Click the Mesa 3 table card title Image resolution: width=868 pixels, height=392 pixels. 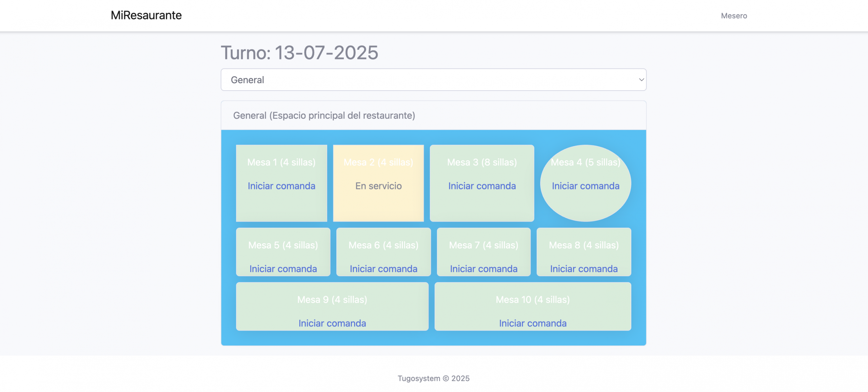click(482, 162)
